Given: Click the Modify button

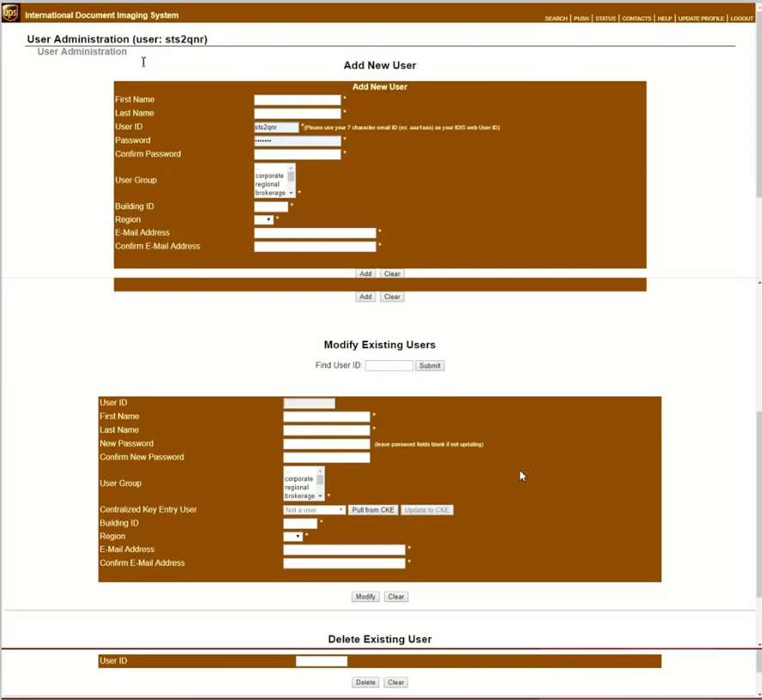Looking at the screenshot, I should click(366, 597).
